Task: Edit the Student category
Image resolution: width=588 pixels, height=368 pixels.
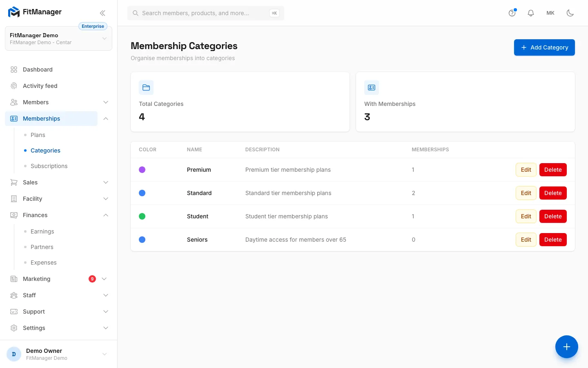Action: pos(526,216)
